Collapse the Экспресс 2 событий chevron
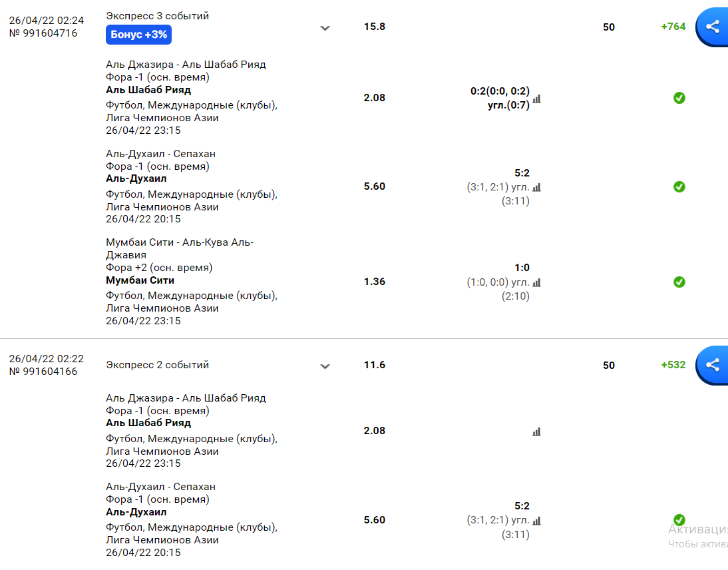Screen dimensions: 728x570 pyautogui.click(x=325, y=366)
